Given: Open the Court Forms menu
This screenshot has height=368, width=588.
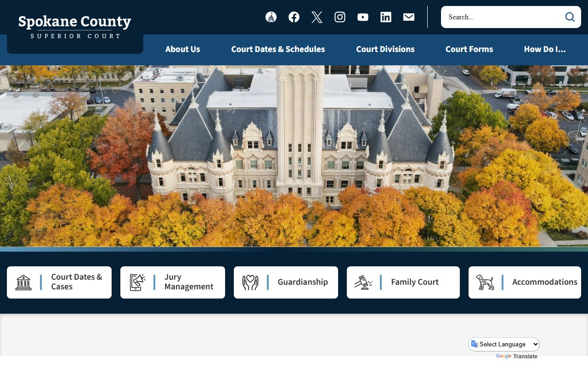Looking at the screenshot, I should tap(469, 49).
